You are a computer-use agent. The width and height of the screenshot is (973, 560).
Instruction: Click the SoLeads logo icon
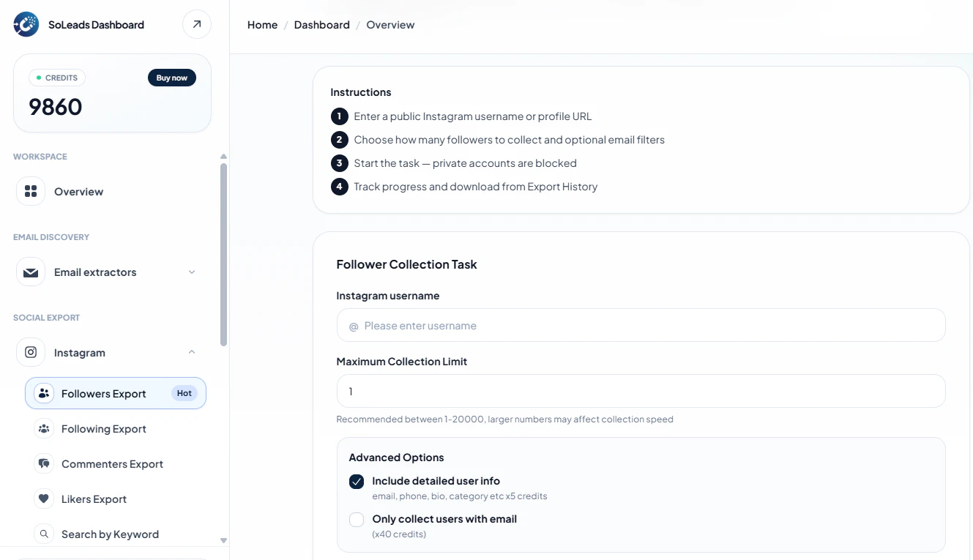click(x=26, y=24)
